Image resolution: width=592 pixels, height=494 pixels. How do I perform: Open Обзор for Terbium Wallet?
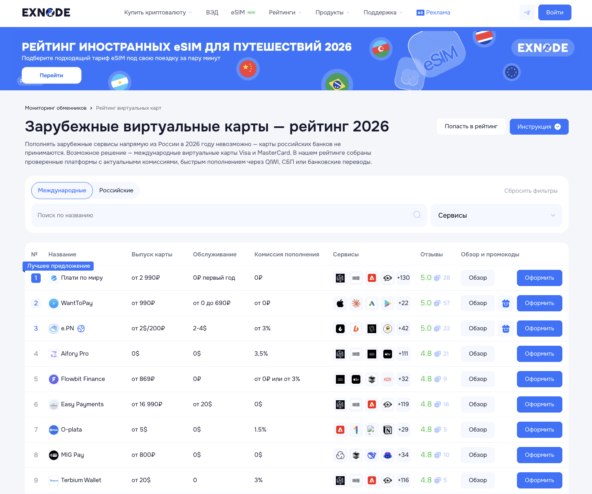coord(478,480)
